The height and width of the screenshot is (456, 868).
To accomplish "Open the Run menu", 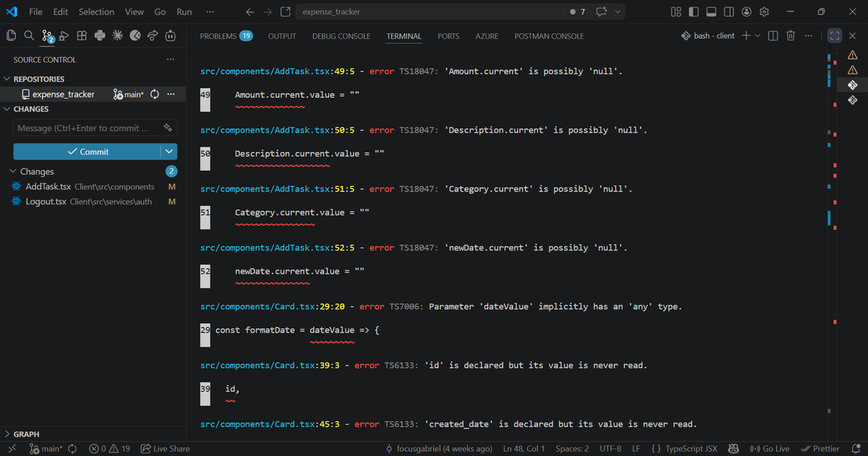I will coord(184,12).
